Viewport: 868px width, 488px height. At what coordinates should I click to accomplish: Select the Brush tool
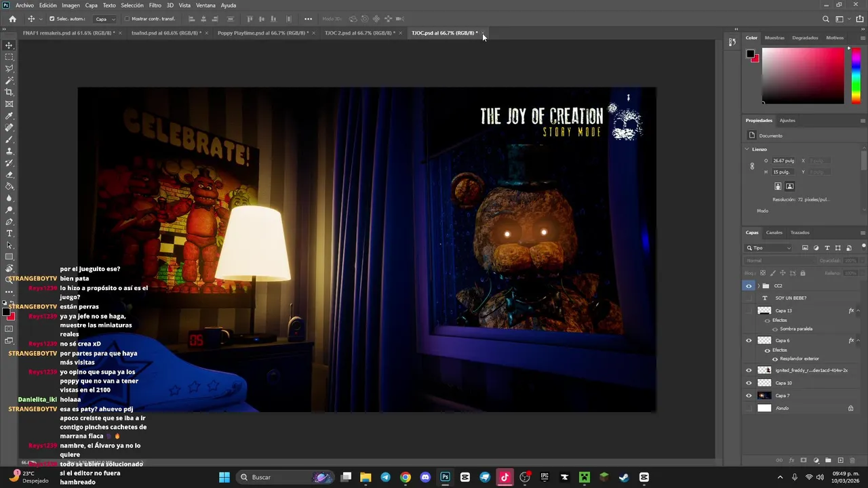tap(9, 139)
